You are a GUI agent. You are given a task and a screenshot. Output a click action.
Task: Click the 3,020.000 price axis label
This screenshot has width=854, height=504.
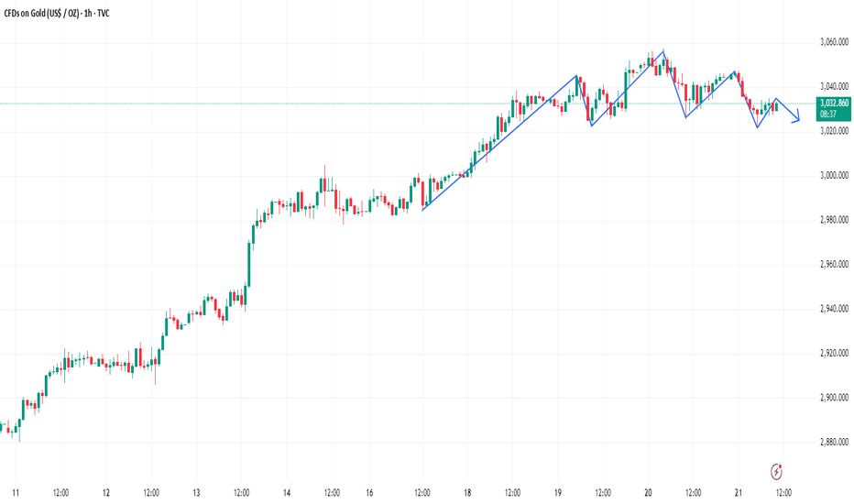tap(835, 131)
